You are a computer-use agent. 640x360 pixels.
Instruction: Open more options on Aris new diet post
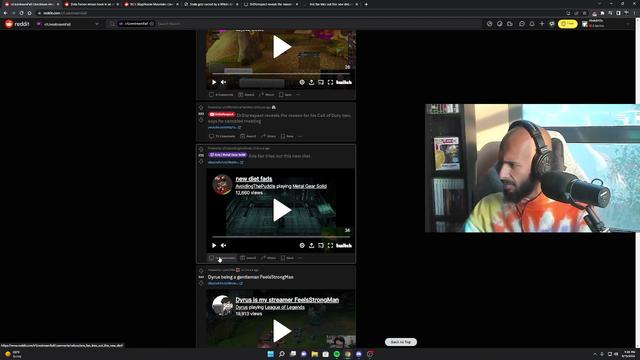[300, 258]
